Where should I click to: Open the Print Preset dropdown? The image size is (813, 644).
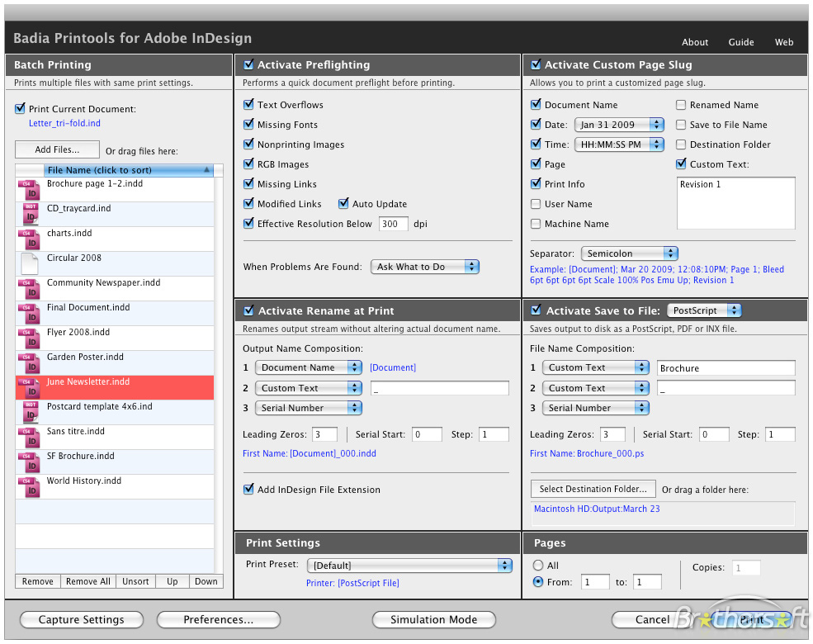pos(409,565)
